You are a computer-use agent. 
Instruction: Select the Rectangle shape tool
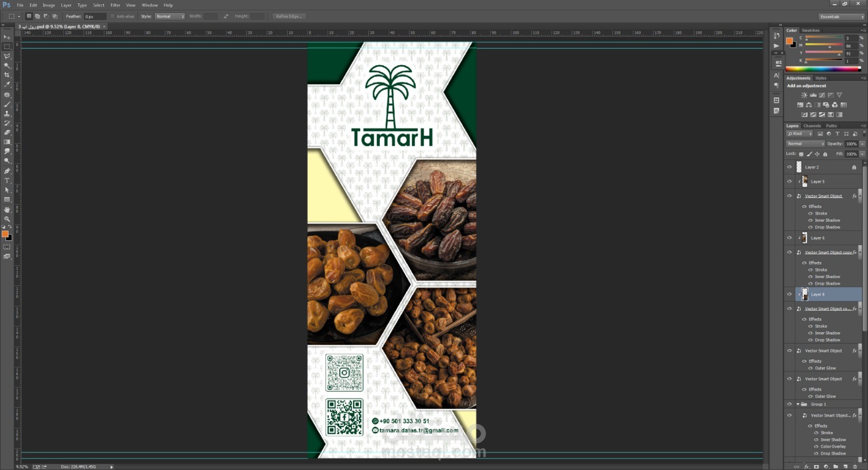click(x=7, y=200)
